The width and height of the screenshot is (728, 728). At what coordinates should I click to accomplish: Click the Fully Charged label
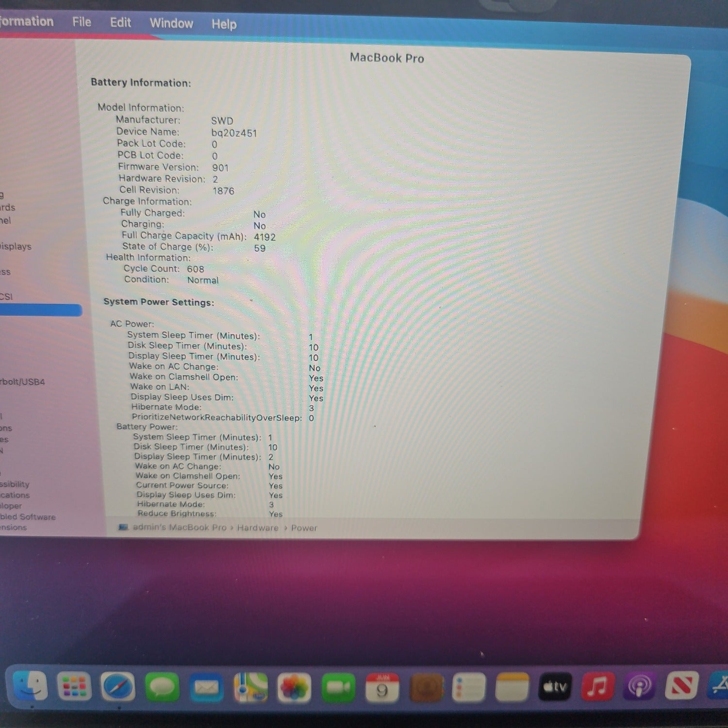tap(152, 213)
